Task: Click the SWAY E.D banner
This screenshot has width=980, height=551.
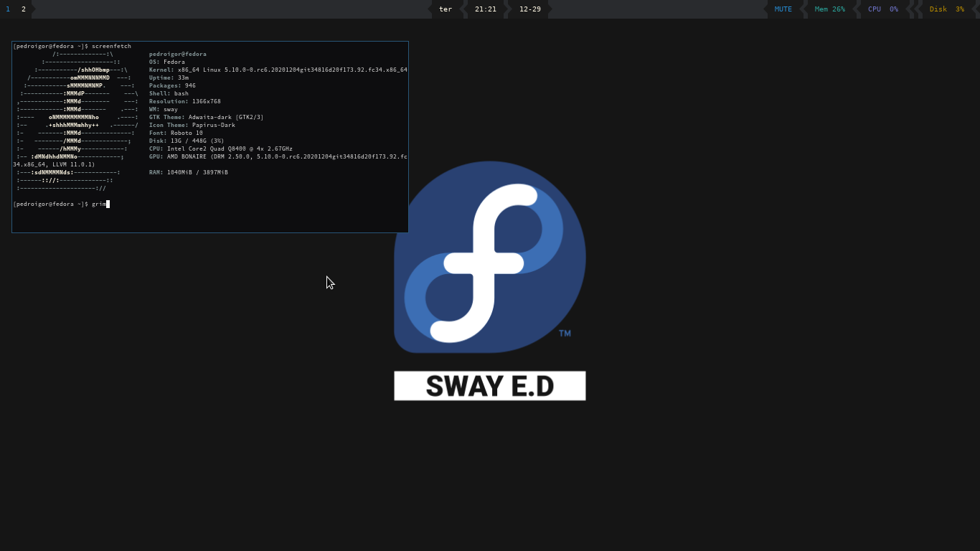Action: tap(490, 386)
